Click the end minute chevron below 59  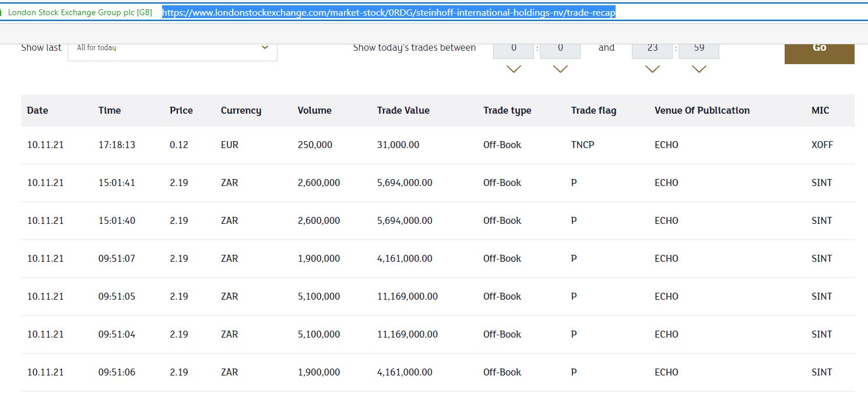pos(699,69)
